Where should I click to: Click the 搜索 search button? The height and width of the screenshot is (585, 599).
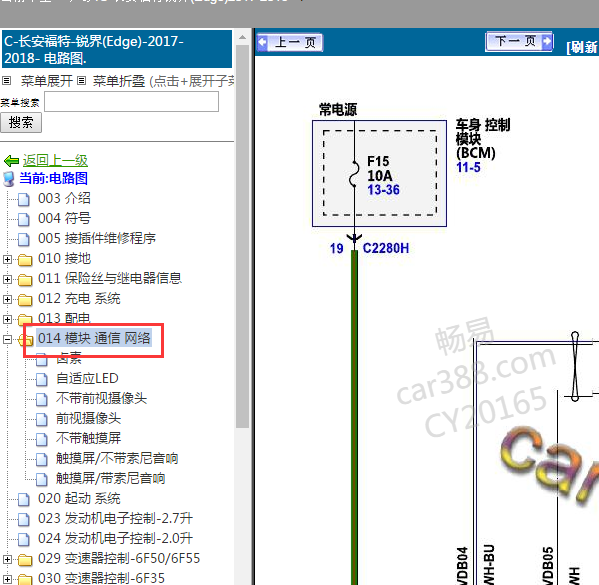(x=21, y=123)
